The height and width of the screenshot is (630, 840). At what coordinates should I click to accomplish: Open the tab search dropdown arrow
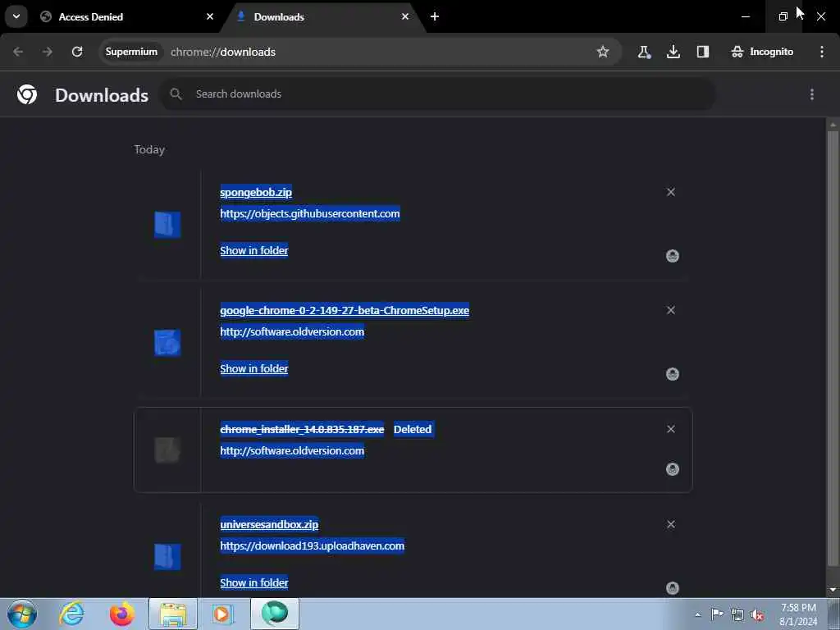coord(16,16)
